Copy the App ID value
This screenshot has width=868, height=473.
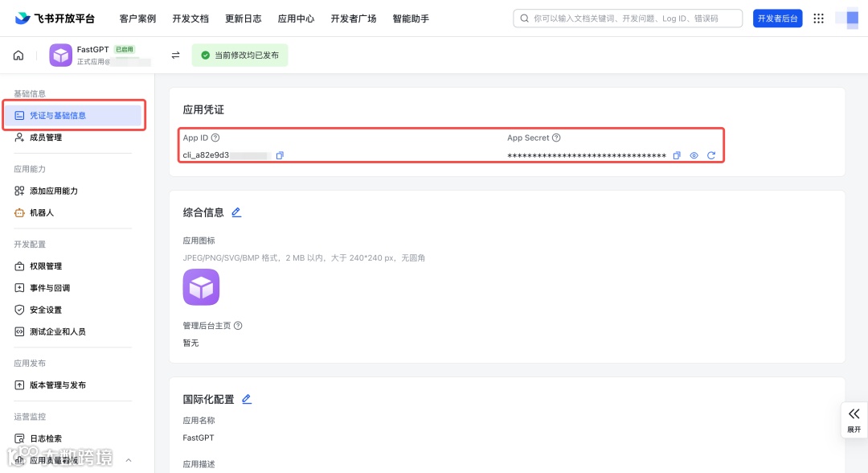[x=280, y=155]
